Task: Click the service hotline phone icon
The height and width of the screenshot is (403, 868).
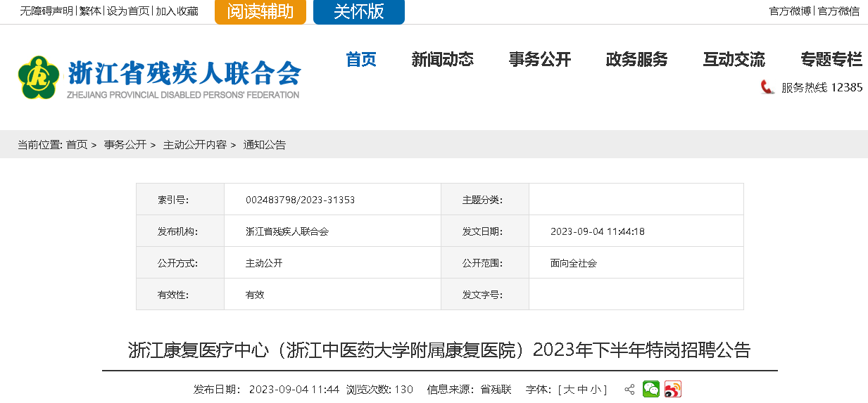Action: [767, 87]
